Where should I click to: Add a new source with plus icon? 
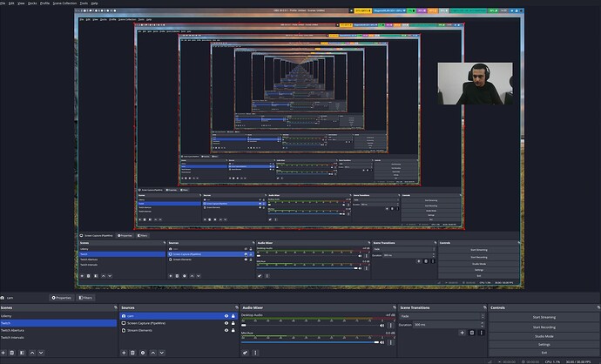coord(122,353)
